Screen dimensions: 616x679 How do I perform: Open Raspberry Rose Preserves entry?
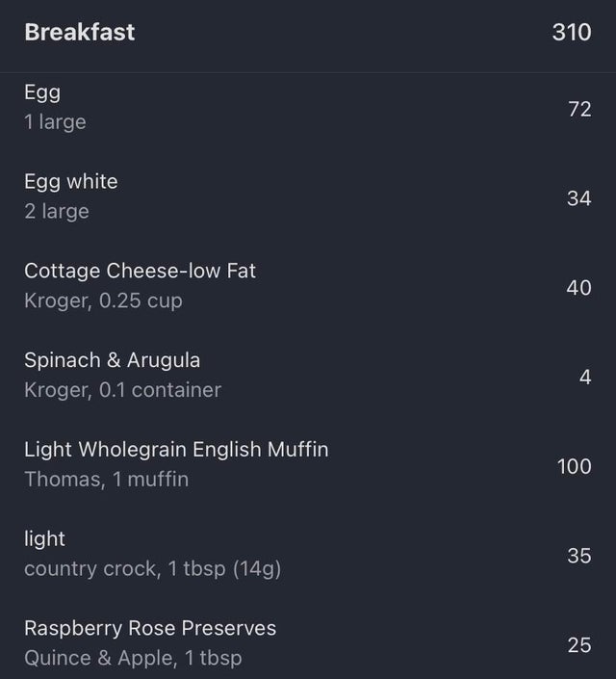[308, 643]
